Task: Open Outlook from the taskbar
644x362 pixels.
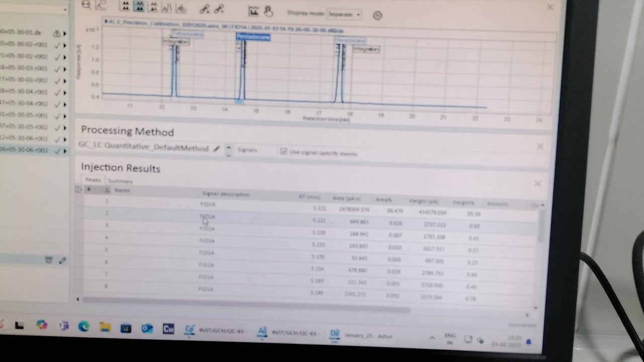Action: [147, 328]
